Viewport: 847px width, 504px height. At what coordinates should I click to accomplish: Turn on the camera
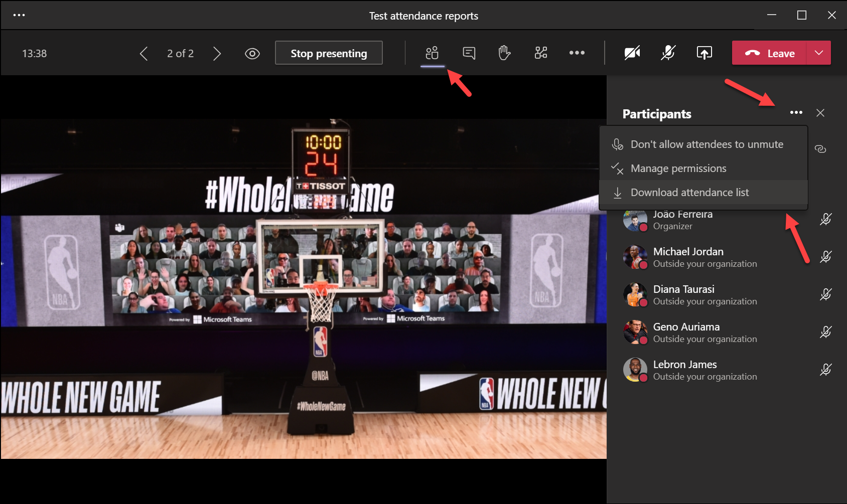(632, 53)
